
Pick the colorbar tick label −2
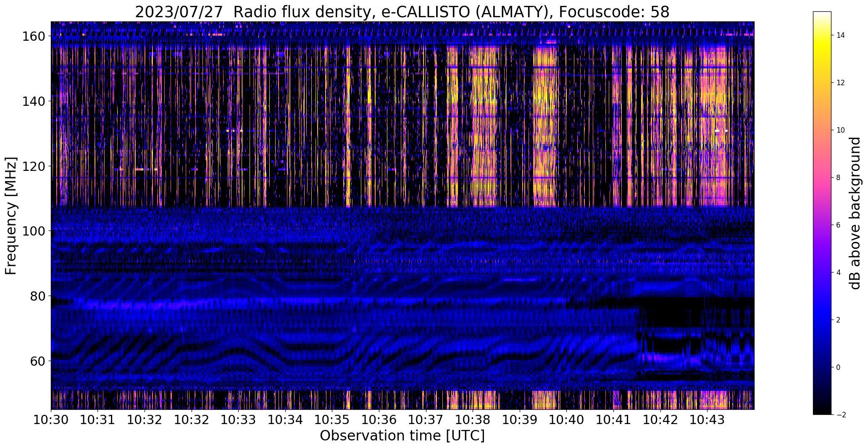pyautogui.click(x=841, y=415)
